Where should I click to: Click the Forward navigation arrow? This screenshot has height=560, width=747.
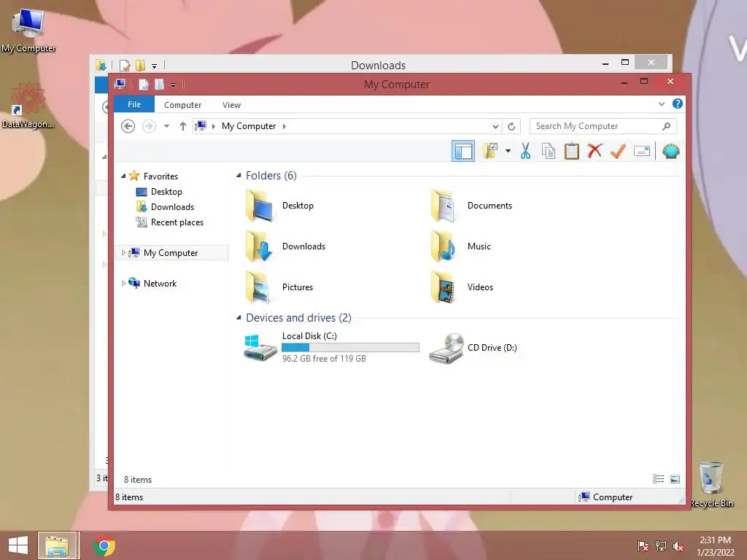149,126
